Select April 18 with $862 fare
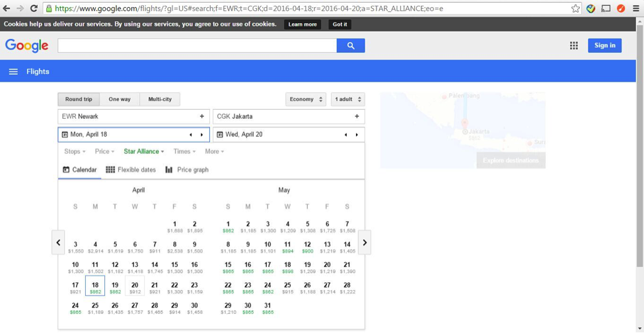This screenshot has width=644, height=333. point(95,287)
